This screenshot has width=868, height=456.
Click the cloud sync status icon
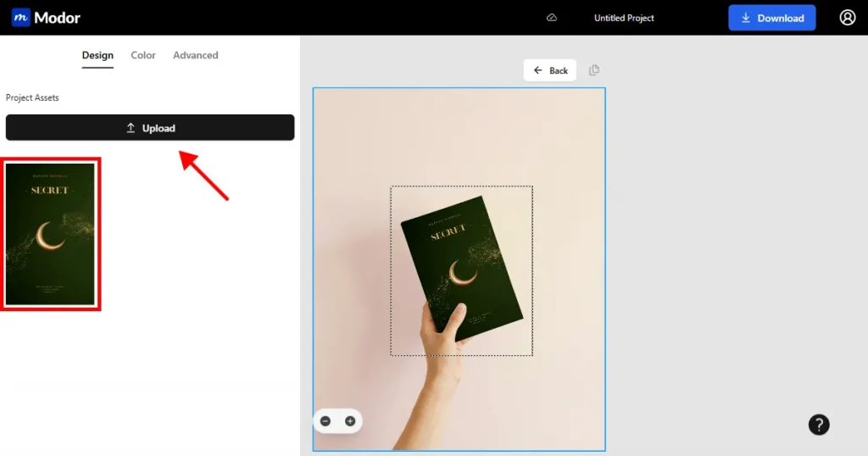coord(551,18)
